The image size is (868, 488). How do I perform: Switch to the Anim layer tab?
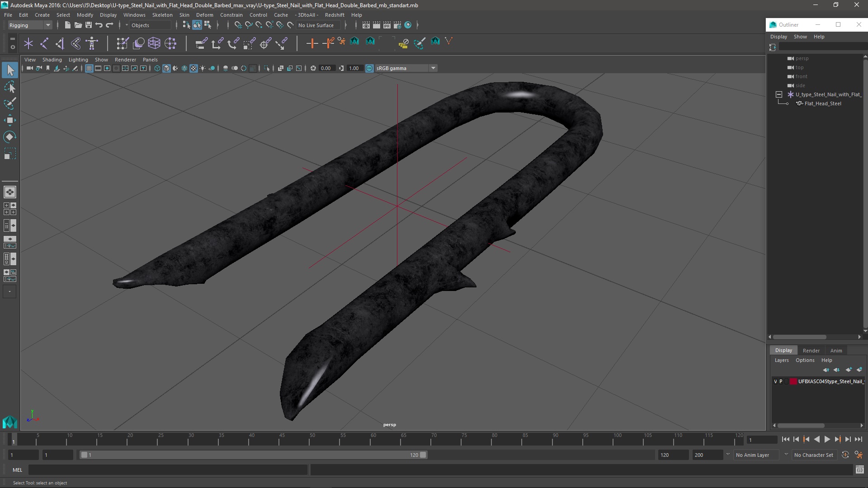pos(836,350)
